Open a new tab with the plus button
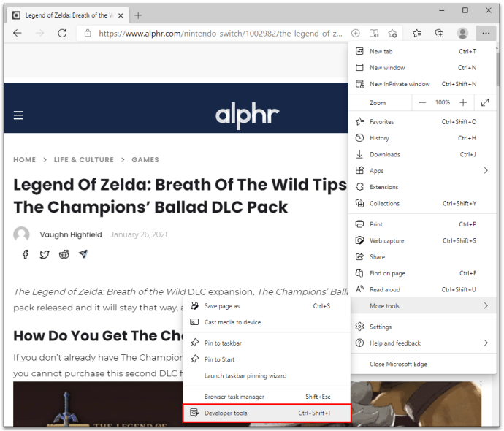The width and height of the screenshot is (504, 431). coord(138,15)
